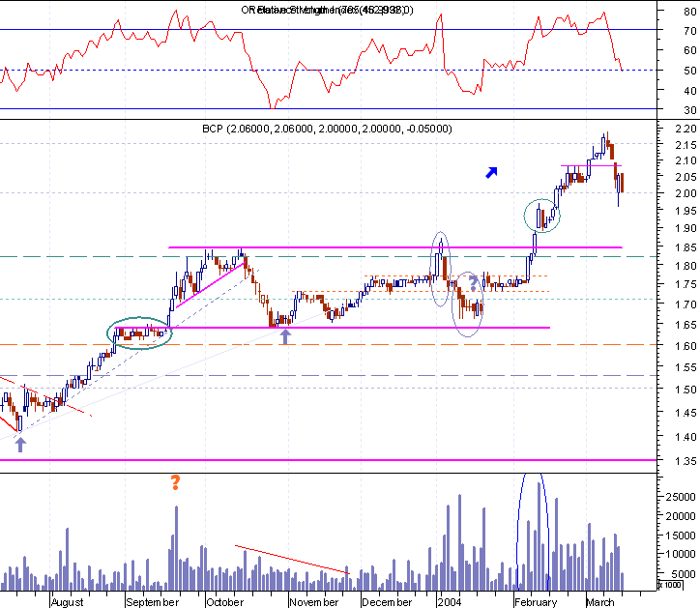Click the November month label

tap(314, 602)
